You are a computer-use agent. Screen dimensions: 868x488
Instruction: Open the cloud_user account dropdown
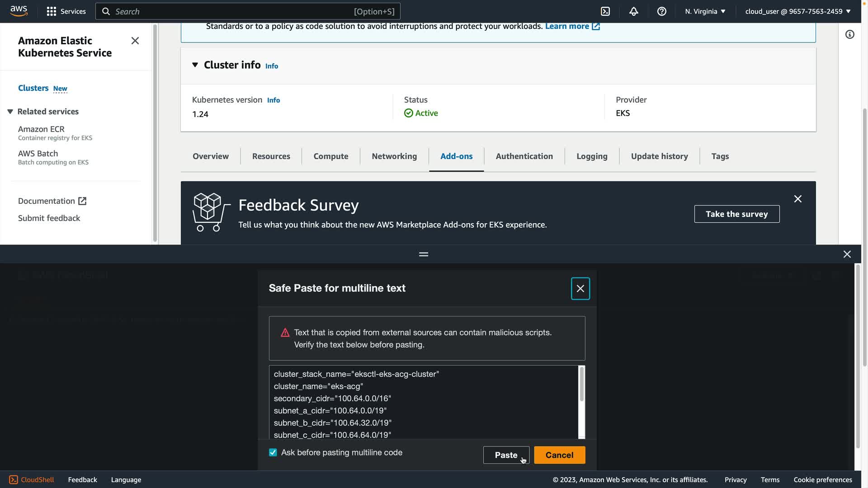(x=797, y=11)
